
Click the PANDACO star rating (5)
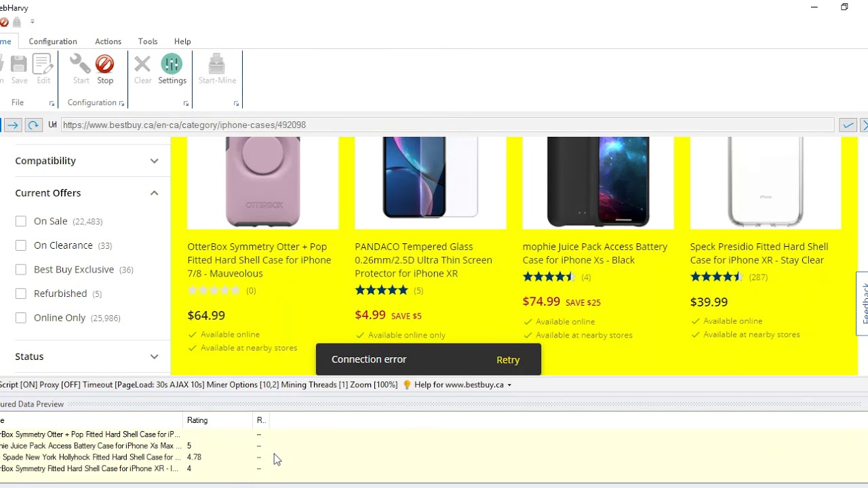point(381,290)
